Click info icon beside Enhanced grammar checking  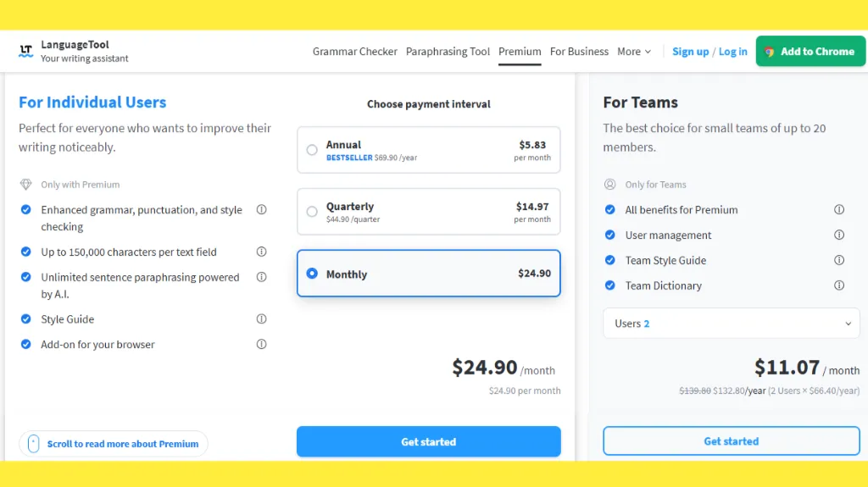pos(261,210)
